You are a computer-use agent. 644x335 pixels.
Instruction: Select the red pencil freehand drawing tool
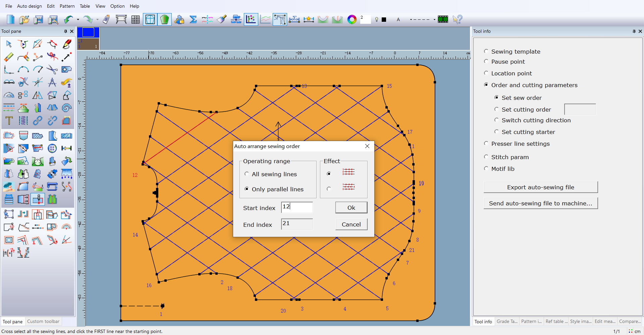click(67, 44)
